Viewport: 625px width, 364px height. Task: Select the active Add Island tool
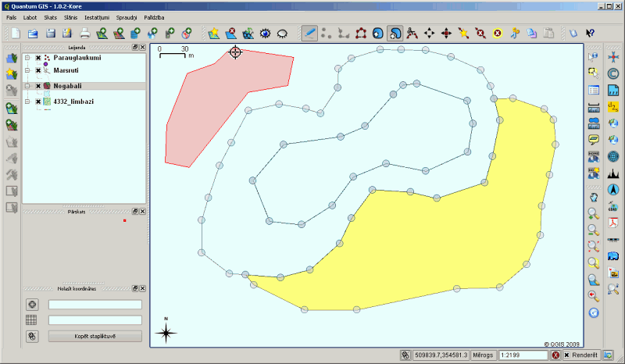(395, 34)
